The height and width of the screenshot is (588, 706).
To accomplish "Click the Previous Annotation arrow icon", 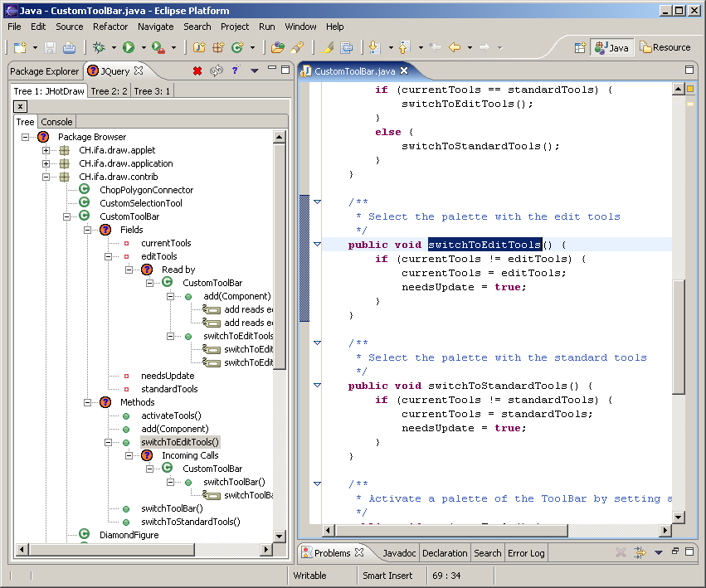I will pyautogui.click(x=404, y=47).
